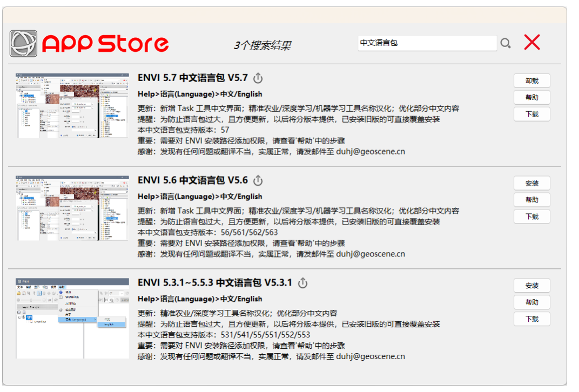Open 帮助 for the ENVI 5.6 language pack
Viewport: 579px width, 392px height.
pyautogui.click(x=531, y=200)
